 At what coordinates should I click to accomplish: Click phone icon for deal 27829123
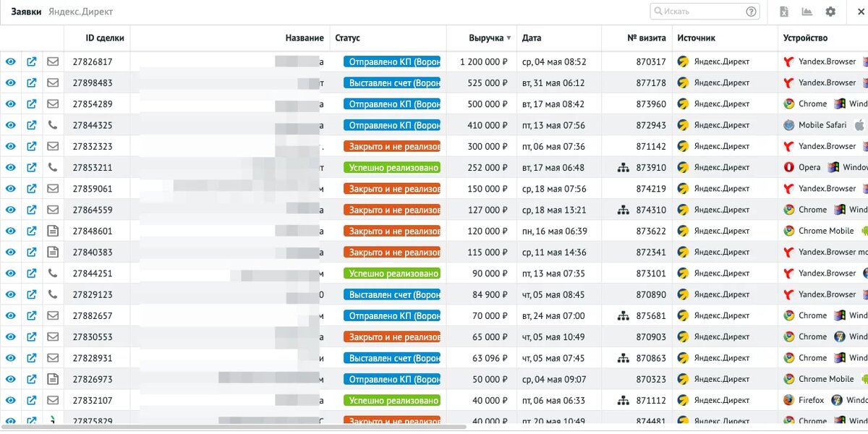53,294
